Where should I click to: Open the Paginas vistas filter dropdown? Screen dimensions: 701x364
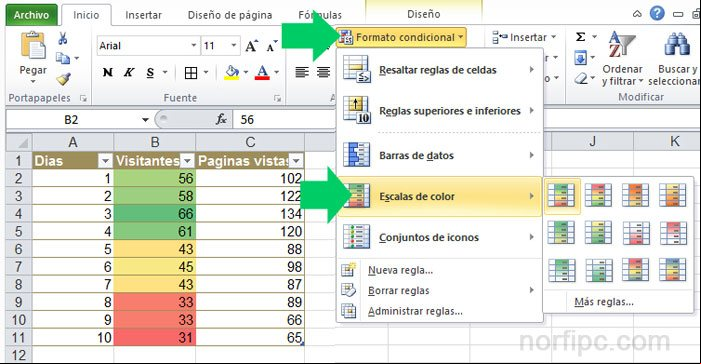[x=296, y=161]
